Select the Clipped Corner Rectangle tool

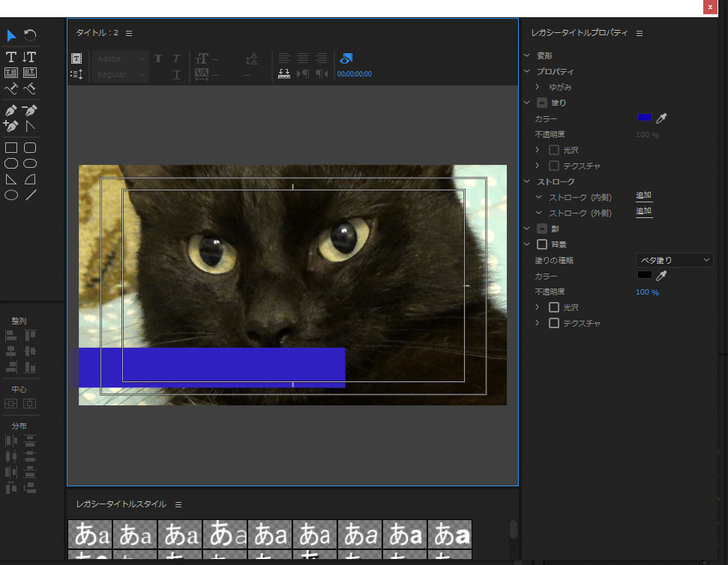point(11,163)
